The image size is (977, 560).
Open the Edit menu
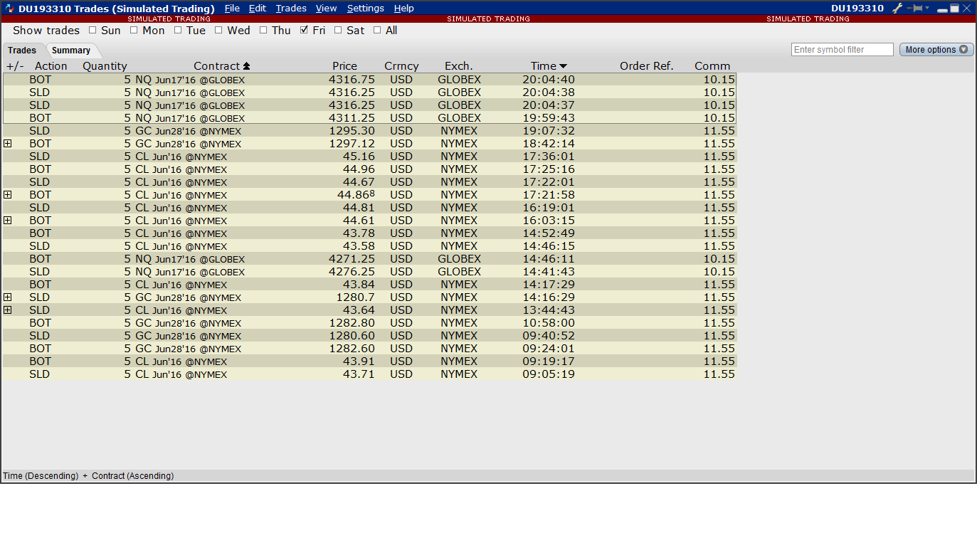tap(257, 9)
